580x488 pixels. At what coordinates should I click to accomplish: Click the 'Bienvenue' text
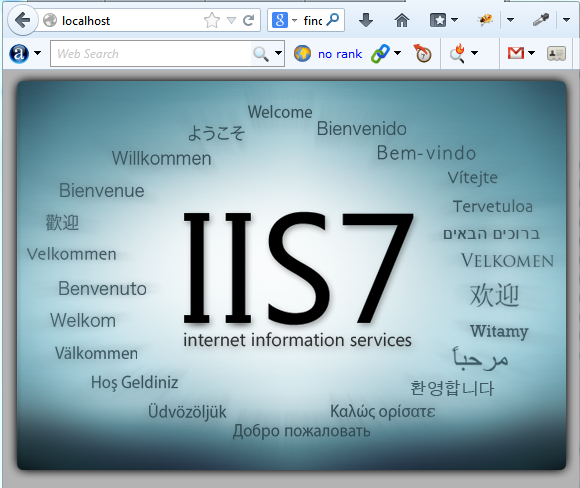pyautogui.click(x=102, y=191)
